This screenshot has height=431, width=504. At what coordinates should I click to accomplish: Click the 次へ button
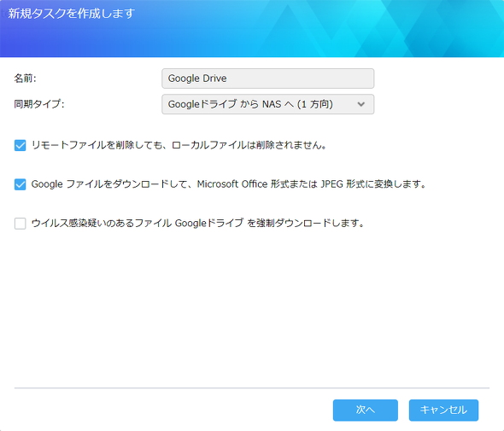(x=365, y=410)
